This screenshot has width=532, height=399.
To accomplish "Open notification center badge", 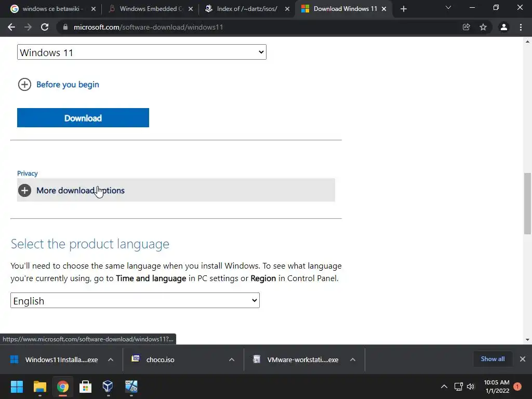I will (517, 387).
